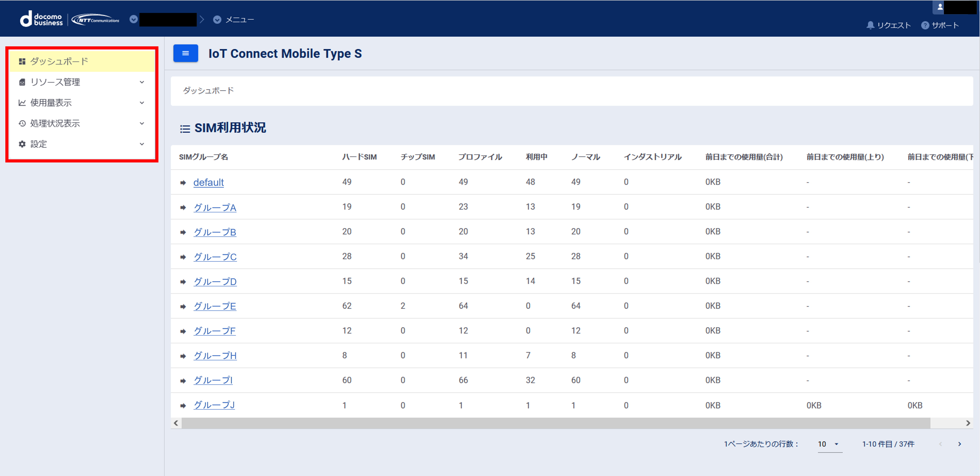The height and width of the screenshot is (476, 980).
Task: Open the グループD link
Action: click(x=215, y=282)
